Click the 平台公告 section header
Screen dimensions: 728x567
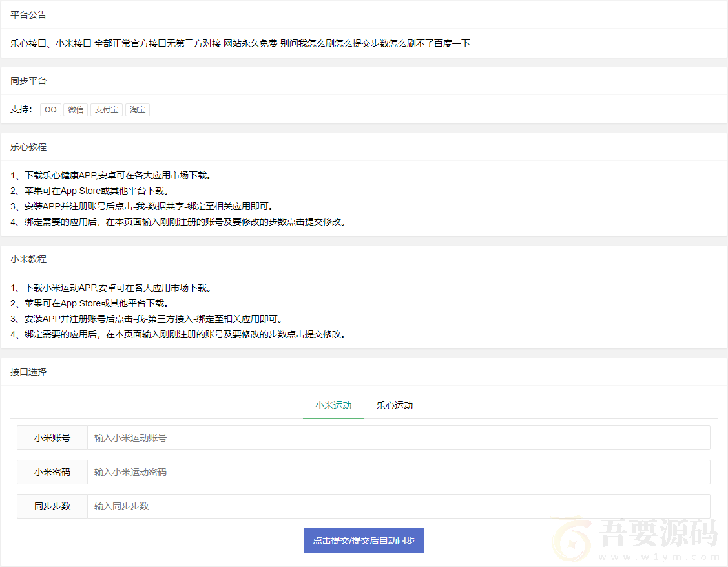pyautogui.click(x=28, y=15)
